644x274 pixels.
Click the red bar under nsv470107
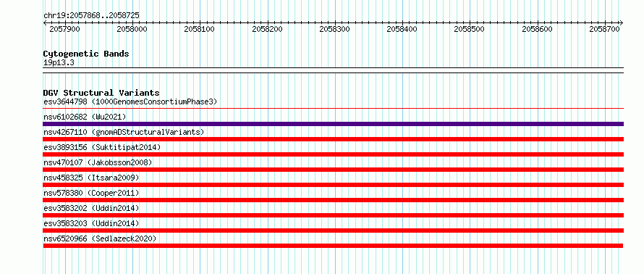click(333, 170)
